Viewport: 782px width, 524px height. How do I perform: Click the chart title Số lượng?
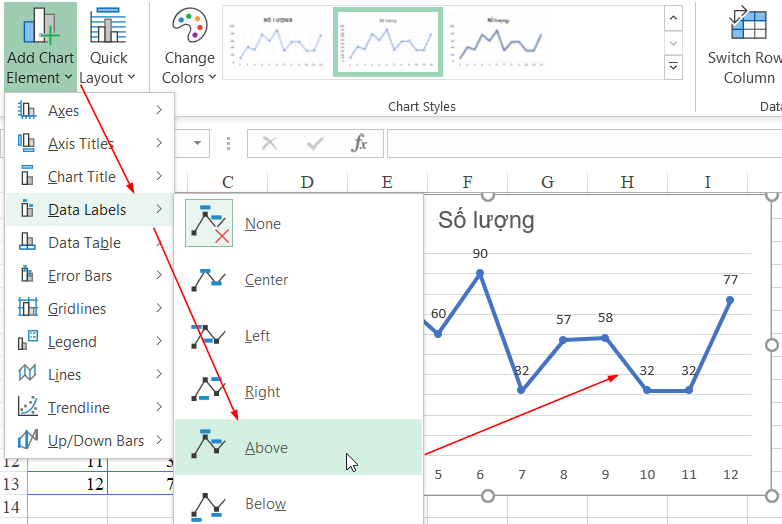coord(486,220)
